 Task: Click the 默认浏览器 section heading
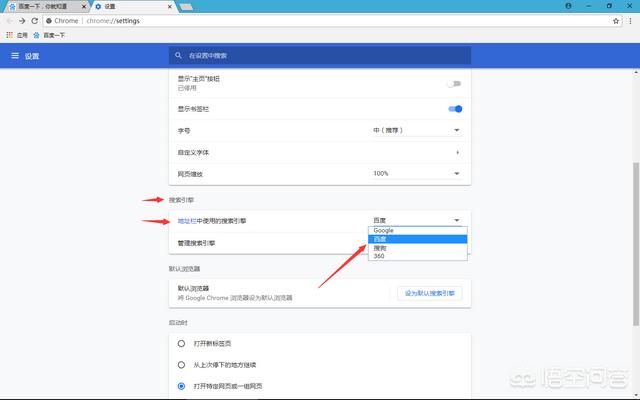click(x=184, y=269)
